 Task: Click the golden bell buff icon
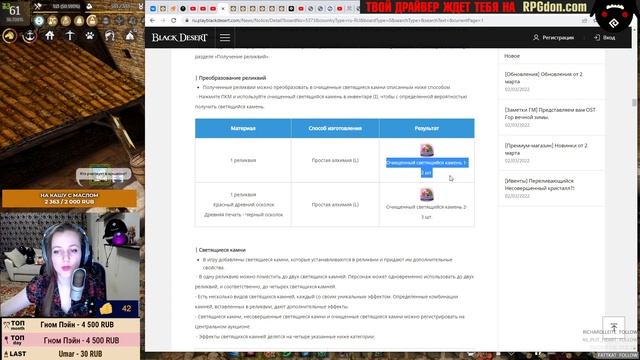[x=79, y=21]
